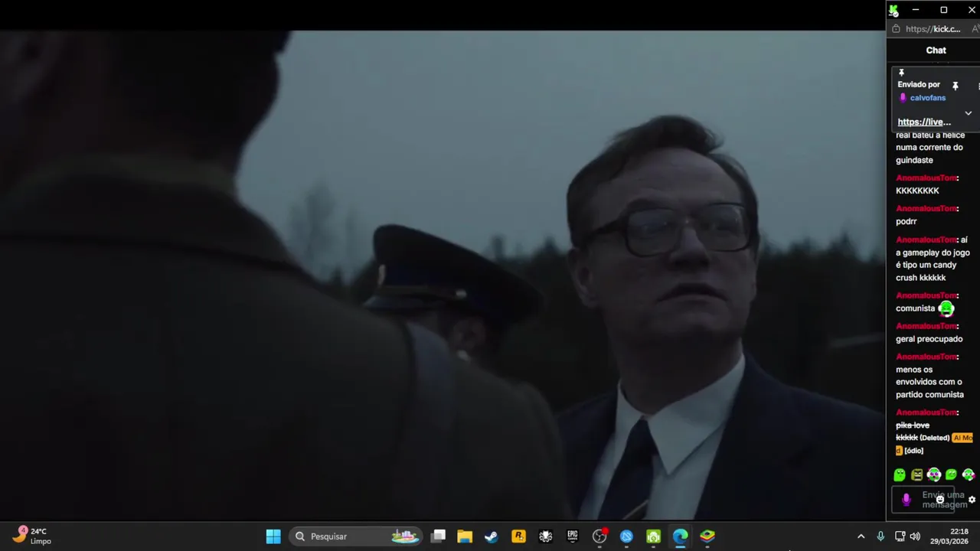Open Rockstar Games Launcher on taskbar
Screen dimensions: 980x551
[x=518, y=536]
